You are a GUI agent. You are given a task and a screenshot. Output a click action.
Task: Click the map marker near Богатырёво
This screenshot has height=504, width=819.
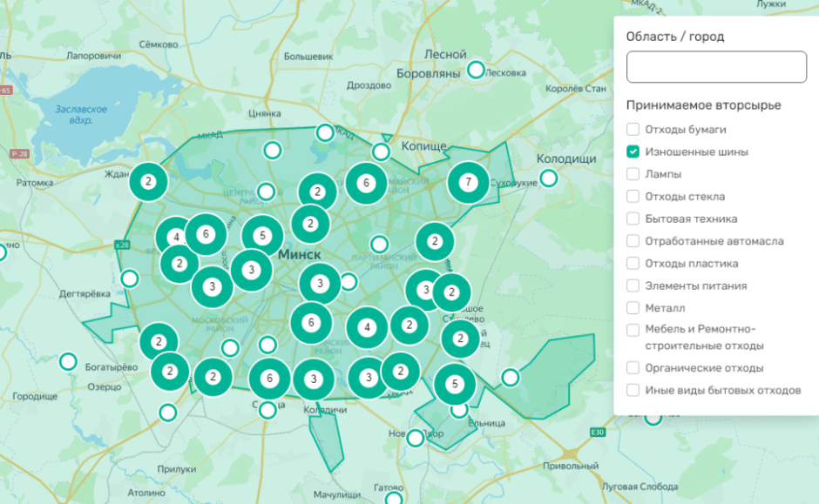tap(68, 360)
